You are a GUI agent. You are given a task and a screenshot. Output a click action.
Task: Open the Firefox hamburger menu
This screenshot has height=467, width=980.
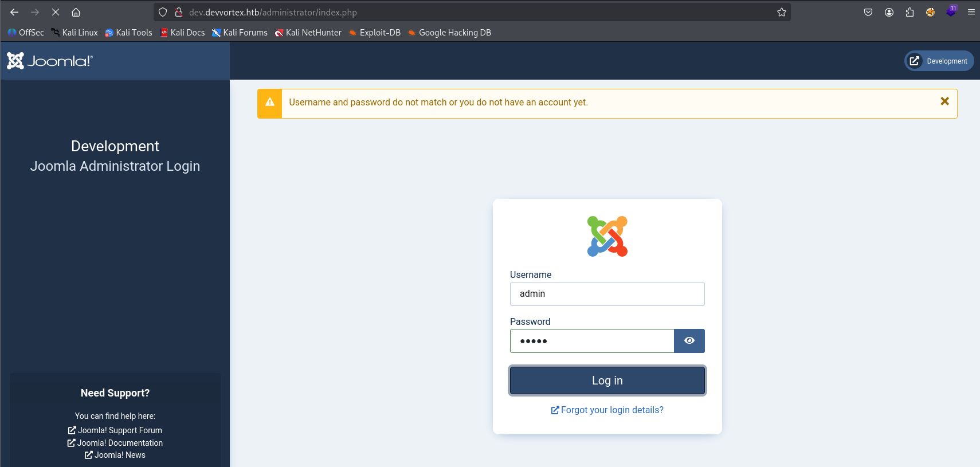click(971, 12)
